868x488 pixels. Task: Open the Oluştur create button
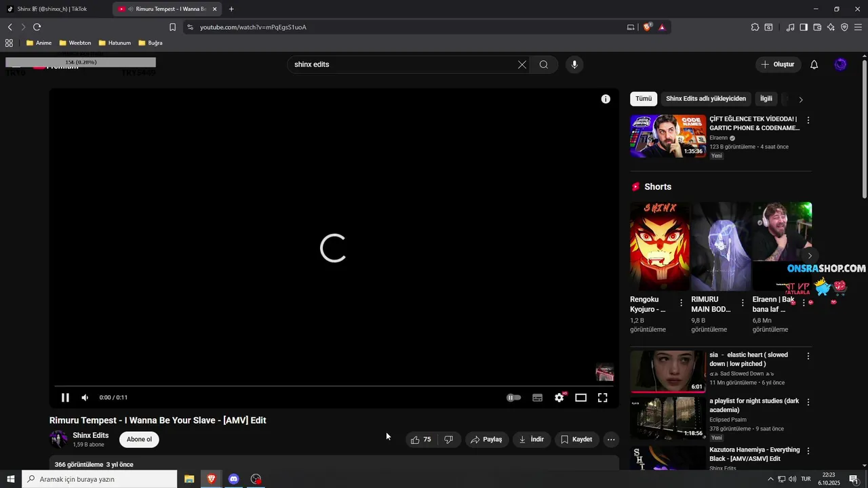click(778, 64)
